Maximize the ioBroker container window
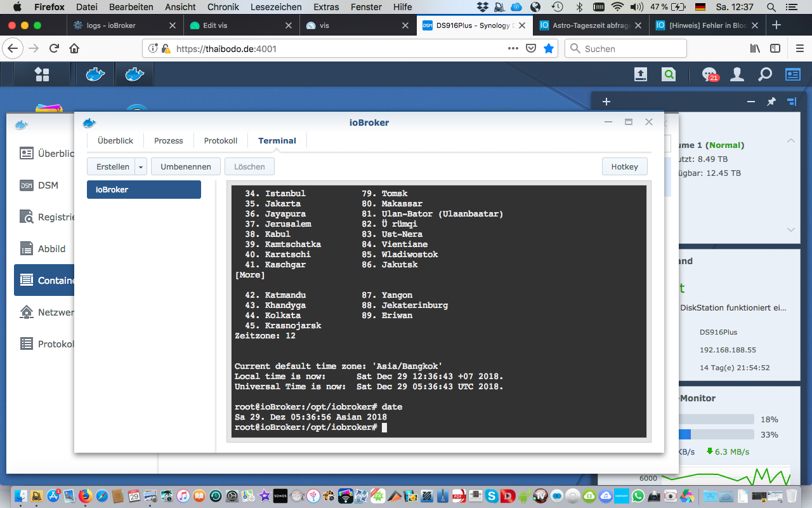The height and width of the screenshot is (508, 812). pos(629,122)
